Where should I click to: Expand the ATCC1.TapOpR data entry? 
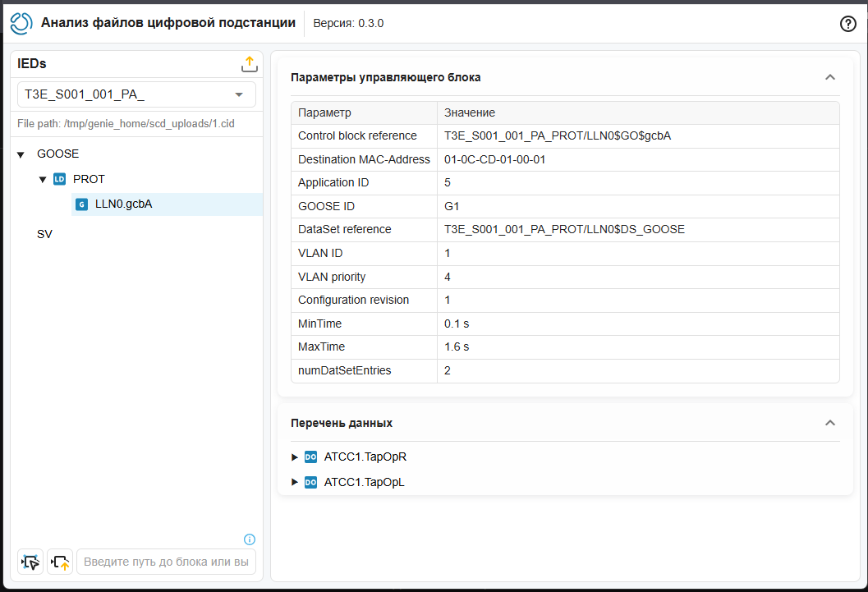coord(295,457)
